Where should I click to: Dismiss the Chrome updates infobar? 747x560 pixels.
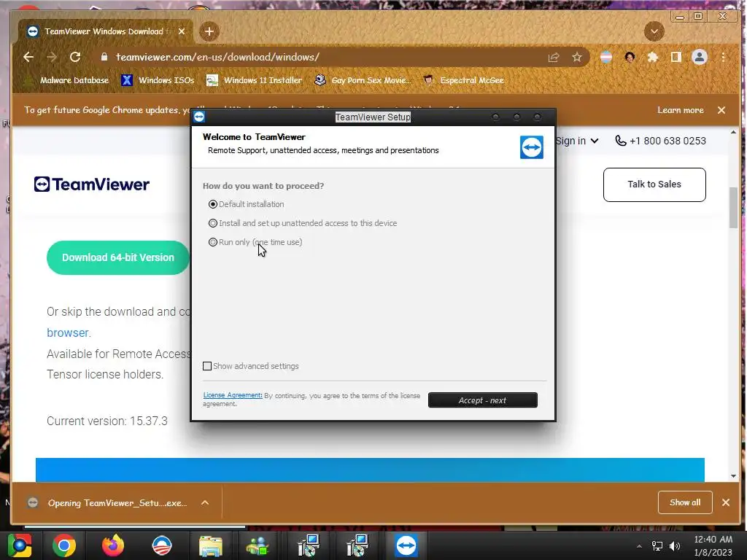(x=721, y=110)
